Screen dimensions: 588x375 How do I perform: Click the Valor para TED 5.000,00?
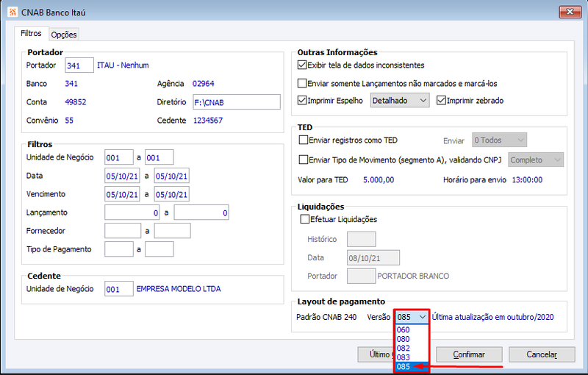click(x=379, y=180)
